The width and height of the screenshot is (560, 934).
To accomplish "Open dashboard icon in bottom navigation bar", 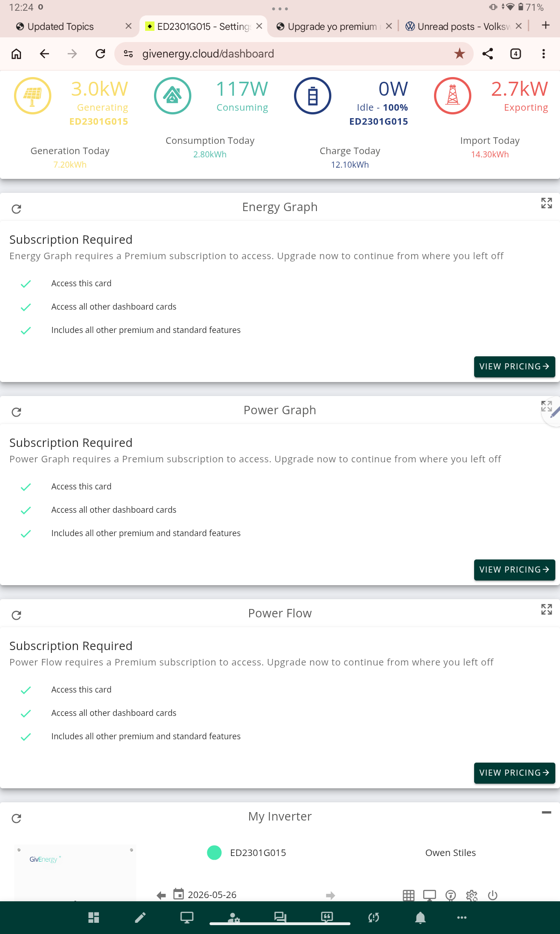I will tap(94, 918).
